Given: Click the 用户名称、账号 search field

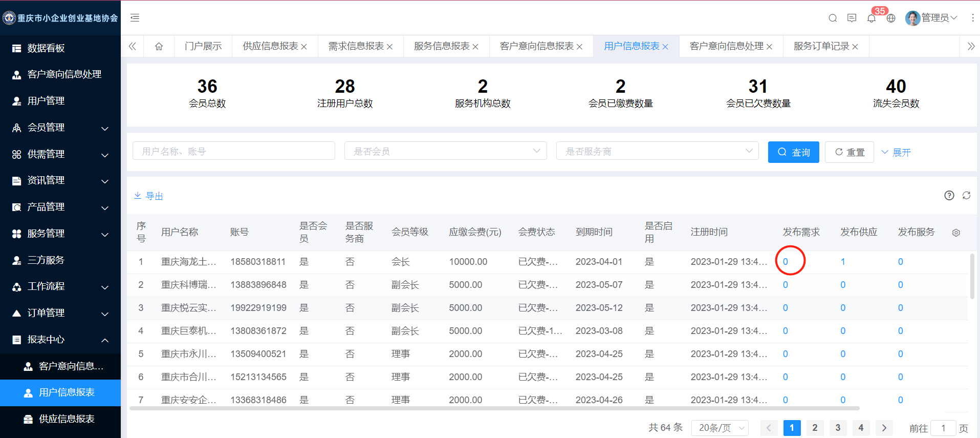Looking at the screenshot, I should click(234, 151).
